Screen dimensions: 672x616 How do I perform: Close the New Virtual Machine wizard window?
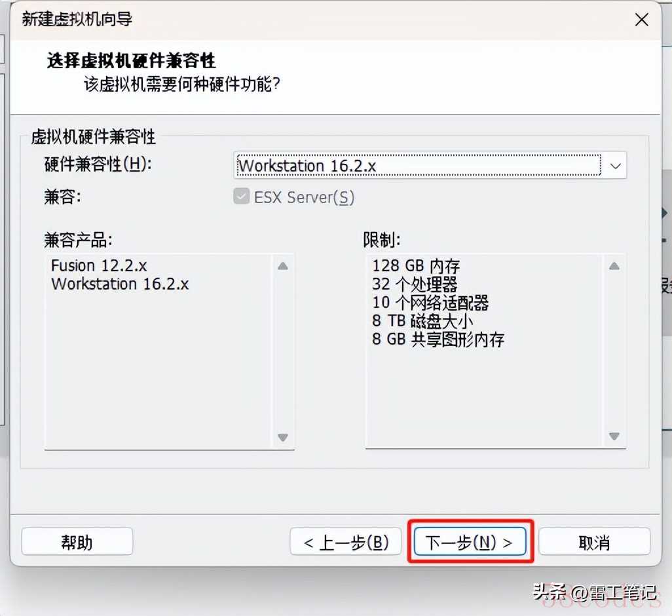click(642, 19)
